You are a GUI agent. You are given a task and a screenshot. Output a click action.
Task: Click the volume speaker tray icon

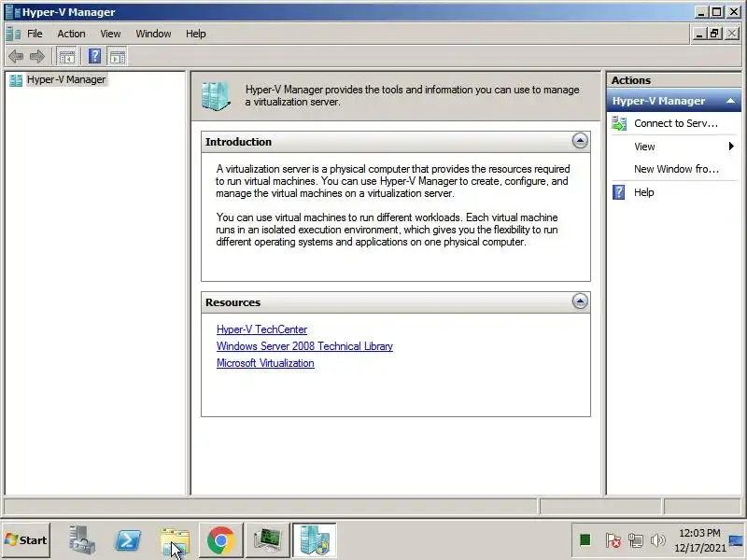(x=658, y=540)
